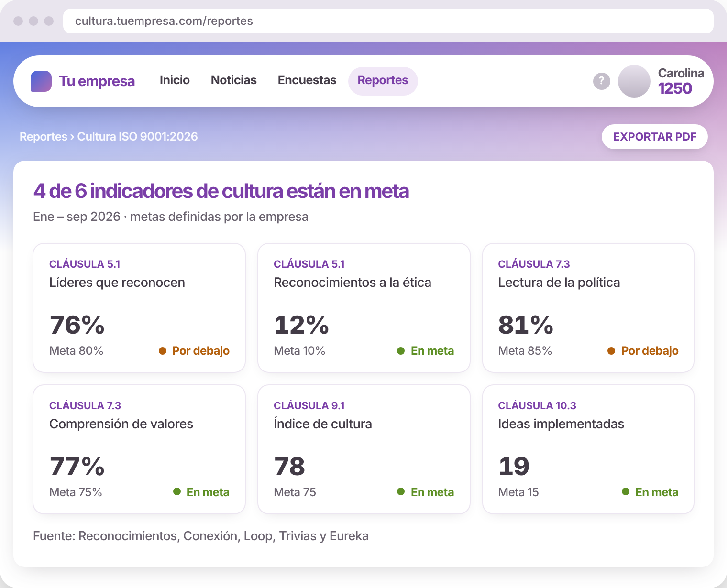Click the 81% value

(x=526, y=325)
